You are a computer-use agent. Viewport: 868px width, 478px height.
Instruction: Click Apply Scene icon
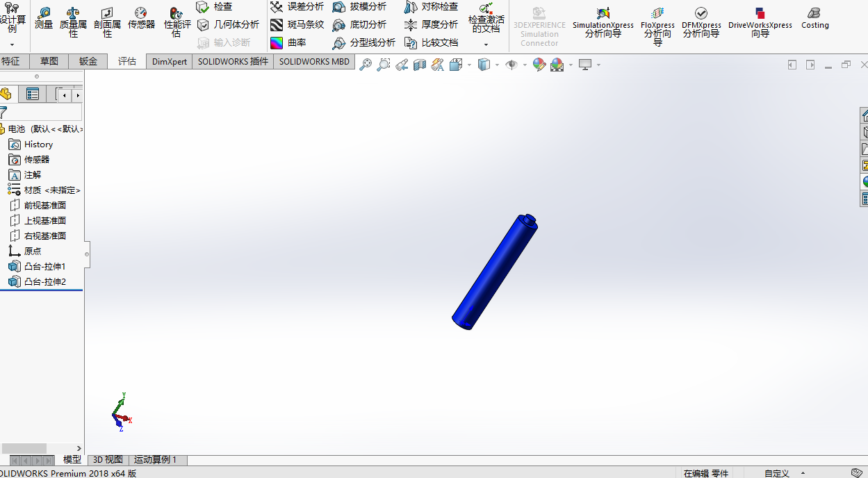pos(557,65)
